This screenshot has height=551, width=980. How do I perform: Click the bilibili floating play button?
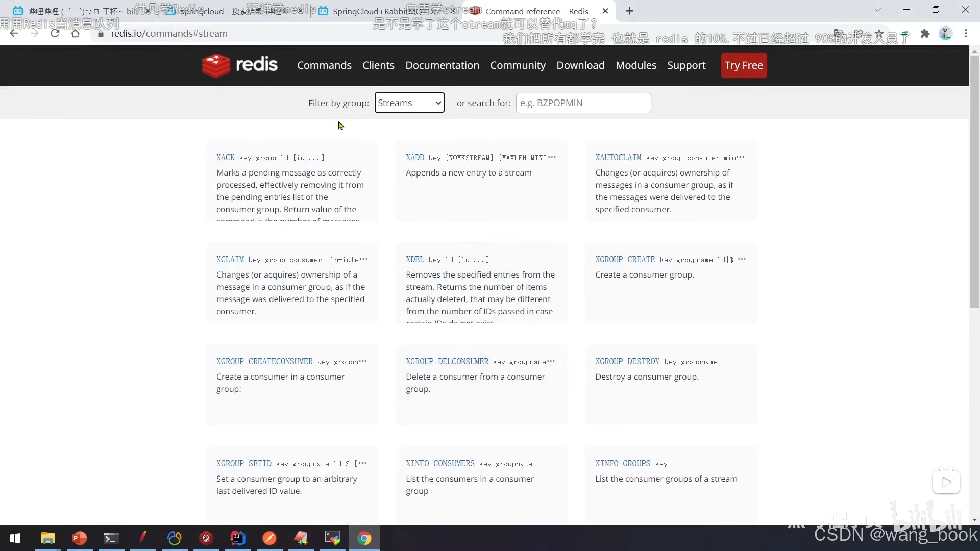point(946,482)
